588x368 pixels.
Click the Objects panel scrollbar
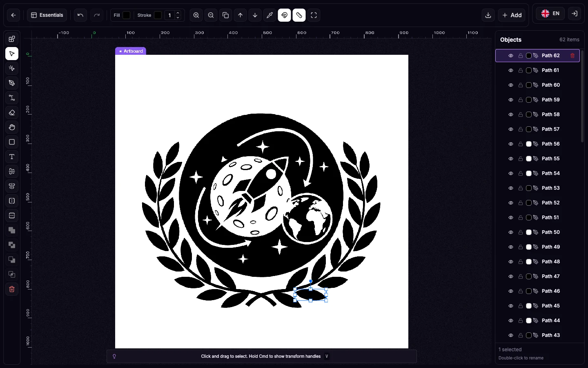coord(582,96)
